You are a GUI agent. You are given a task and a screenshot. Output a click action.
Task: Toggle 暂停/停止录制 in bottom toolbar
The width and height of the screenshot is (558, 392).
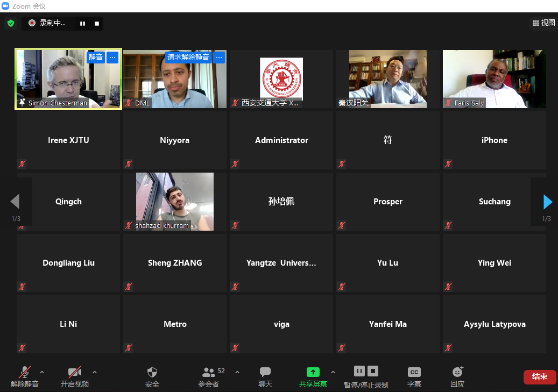coord(366,372)
